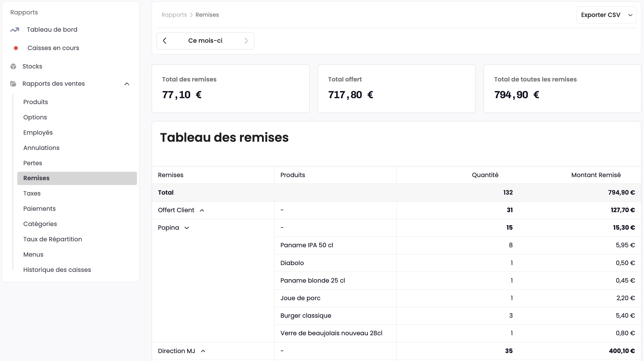Click the right chevron to view next period
644x361 pixels.
[x=246, y=40]
